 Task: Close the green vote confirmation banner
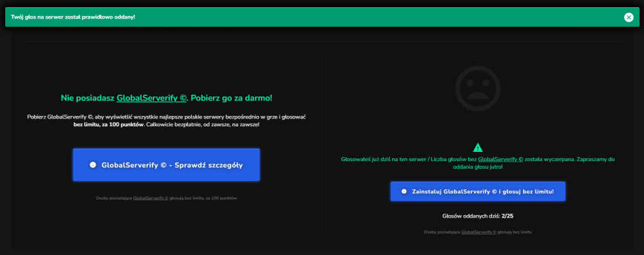click(x=629, y=17)
